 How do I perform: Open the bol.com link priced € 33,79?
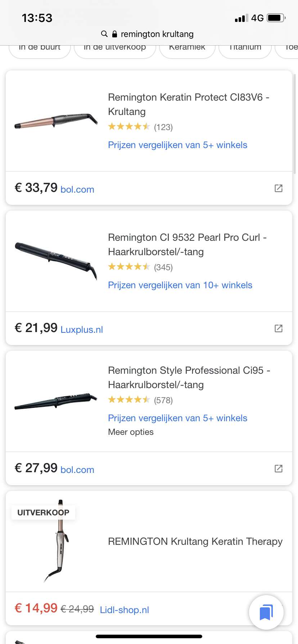(77, 189)
